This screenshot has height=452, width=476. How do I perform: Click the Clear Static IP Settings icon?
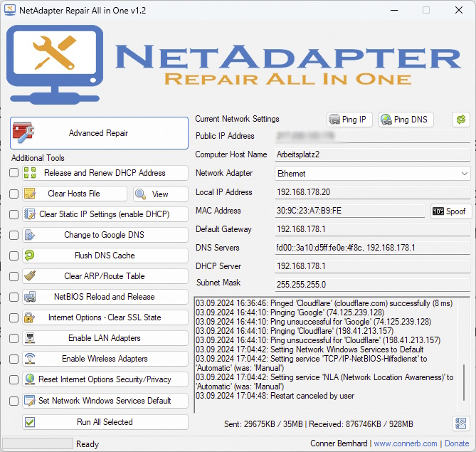click(30, 214)
